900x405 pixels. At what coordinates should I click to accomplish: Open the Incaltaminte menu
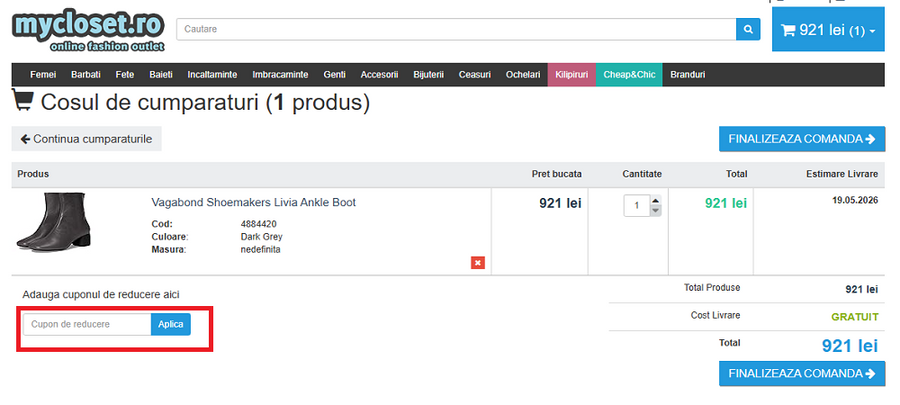click(x=212, y=75)
